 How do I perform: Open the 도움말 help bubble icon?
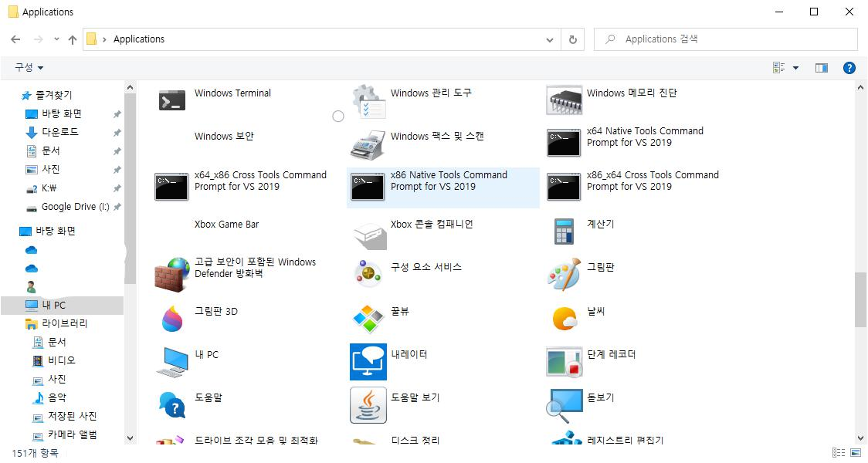click(x=172, y=405)
